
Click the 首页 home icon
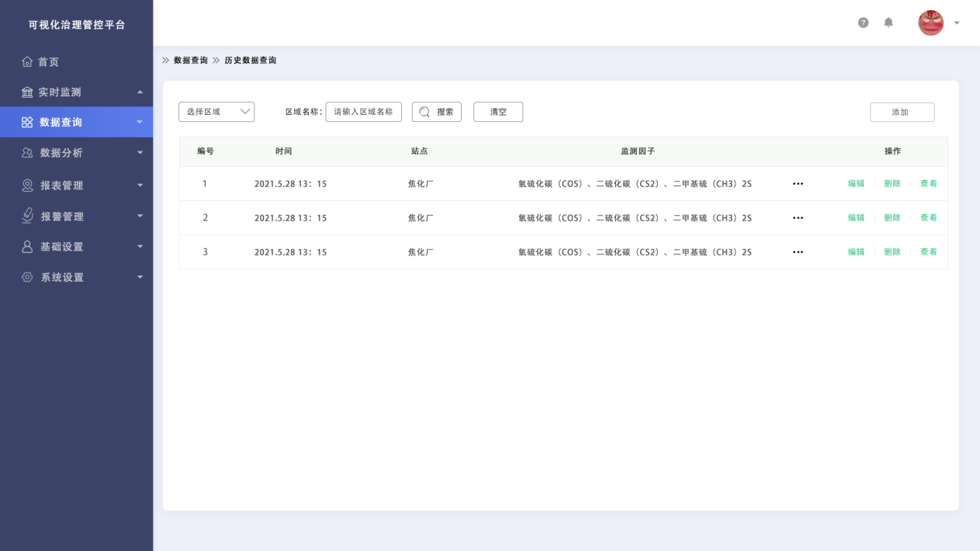tap(27, 61)
